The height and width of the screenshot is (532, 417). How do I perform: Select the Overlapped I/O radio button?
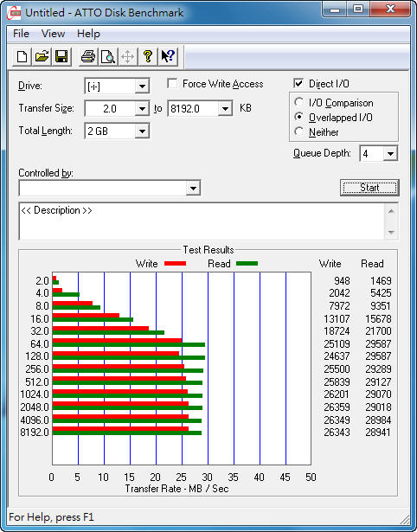pyautogui.click(x=299, y=117)
